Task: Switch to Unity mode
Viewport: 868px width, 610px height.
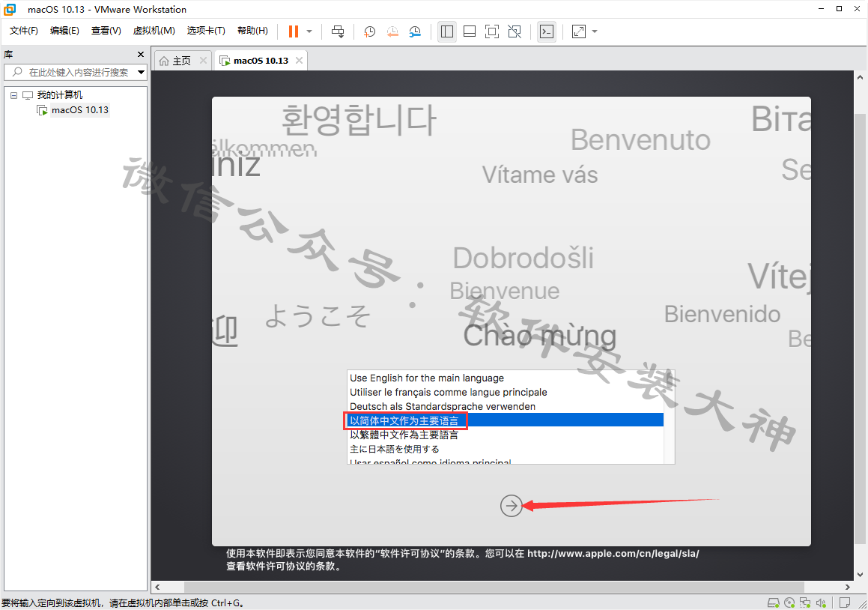Action: pos(515,31)
